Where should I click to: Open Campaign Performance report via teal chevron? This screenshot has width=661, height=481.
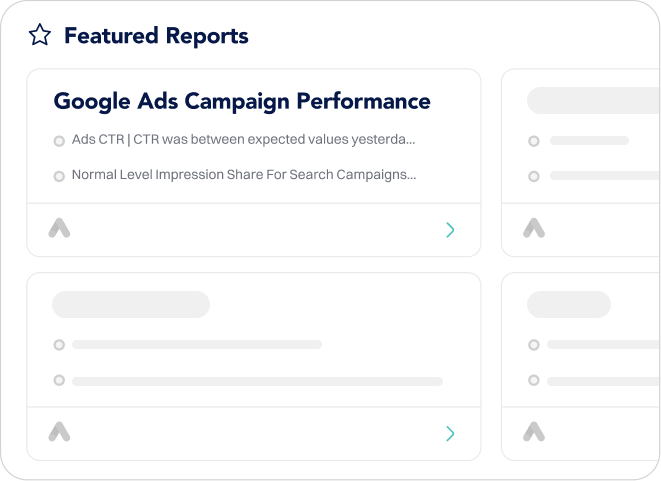click(x=450, y=230)
